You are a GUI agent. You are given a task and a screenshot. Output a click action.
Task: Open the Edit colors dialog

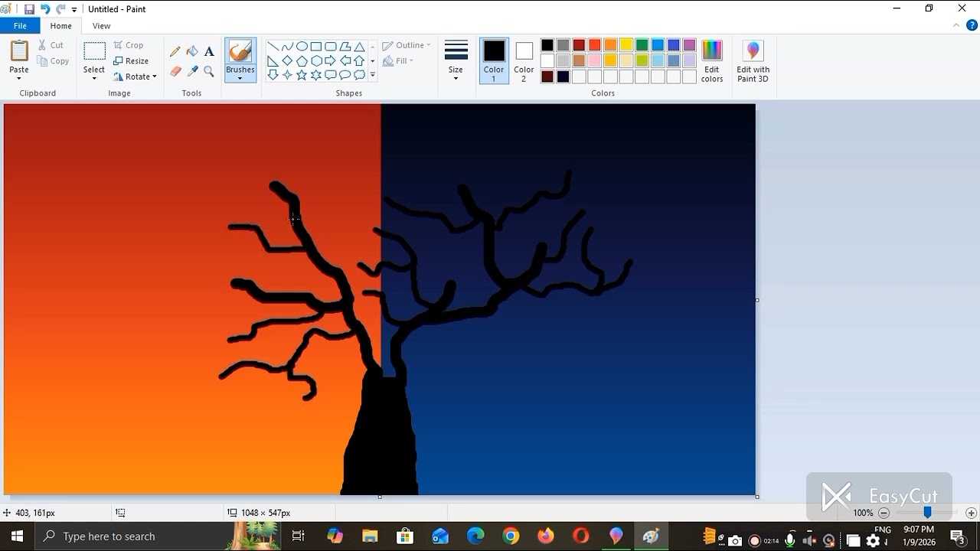click(x=712, y=60)
